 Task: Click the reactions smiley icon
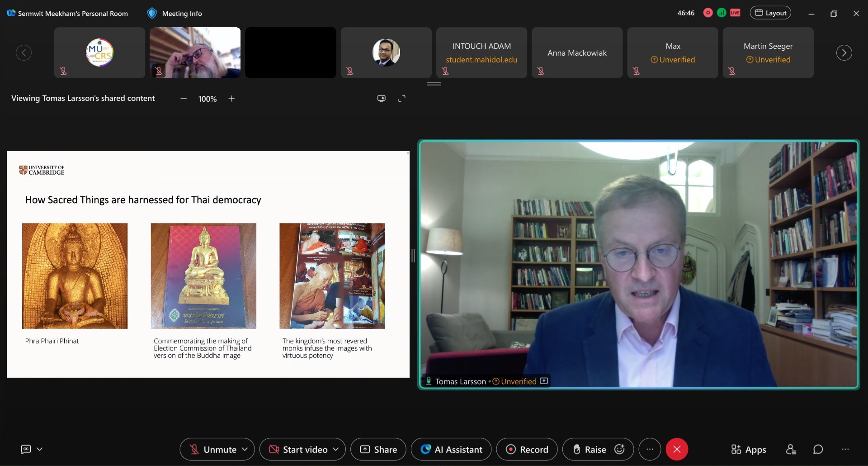click(x=620, y=449)
